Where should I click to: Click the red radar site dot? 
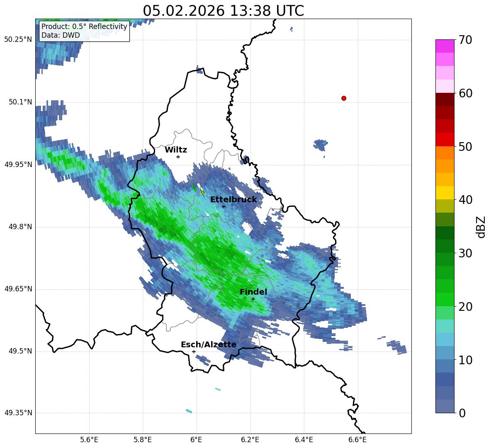(343, 98)
